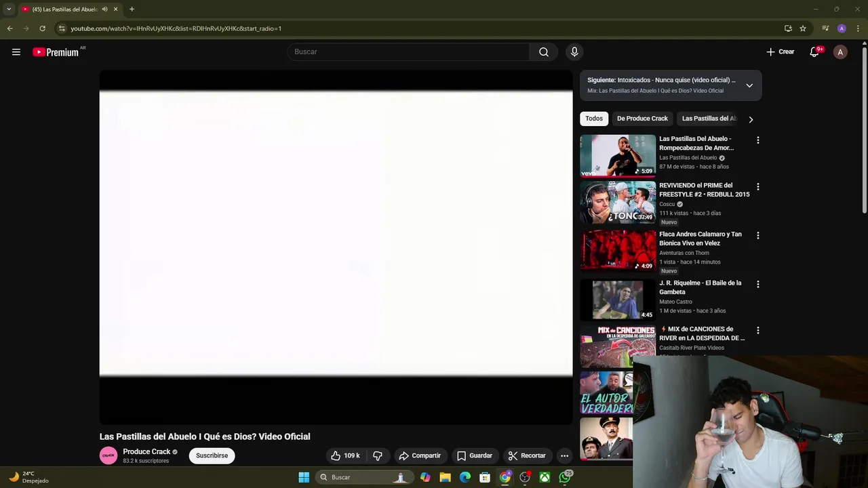The height and width of the screenshot is (488, 868).
Task: Open the Windows Start menu
Action: tap(304, 477)
